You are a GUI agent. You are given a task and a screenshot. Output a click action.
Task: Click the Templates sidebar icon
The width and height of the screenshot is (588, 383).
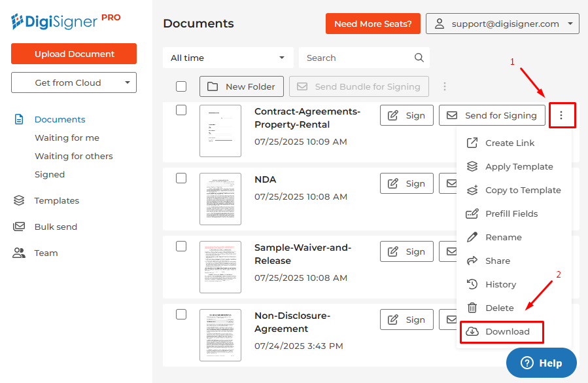(x=19, y=200)
